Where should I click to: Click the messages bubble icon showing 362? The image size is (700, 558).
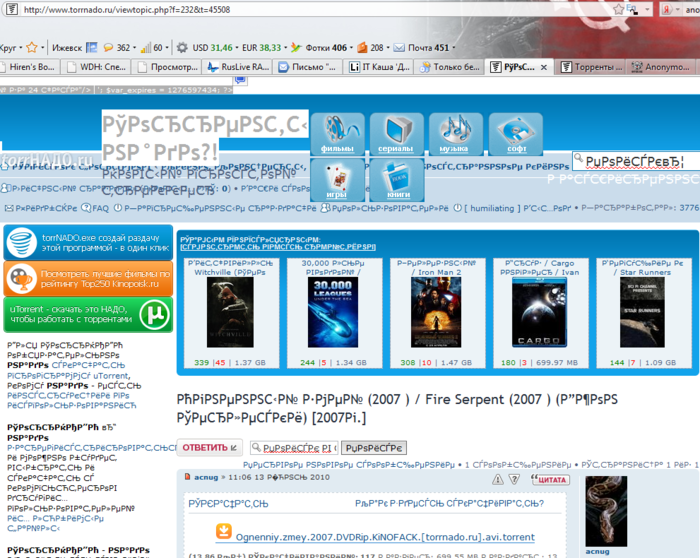[x=108, y=47]
